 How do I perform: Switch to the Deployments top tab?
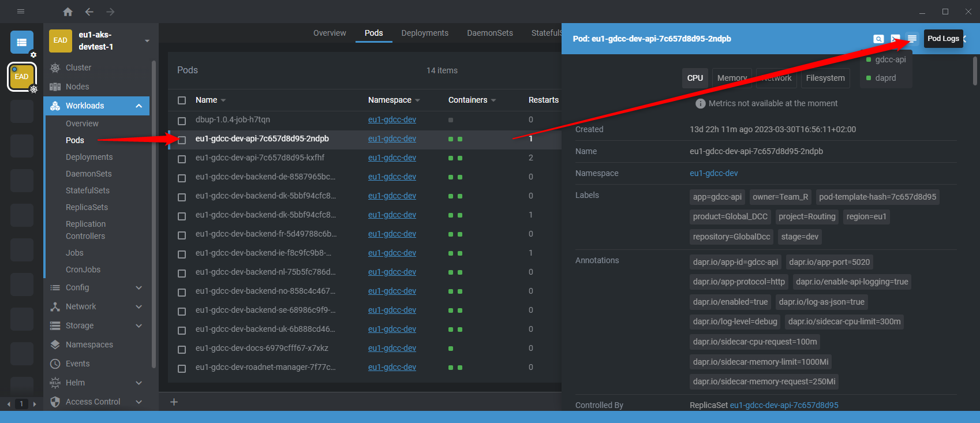point(425,33)
